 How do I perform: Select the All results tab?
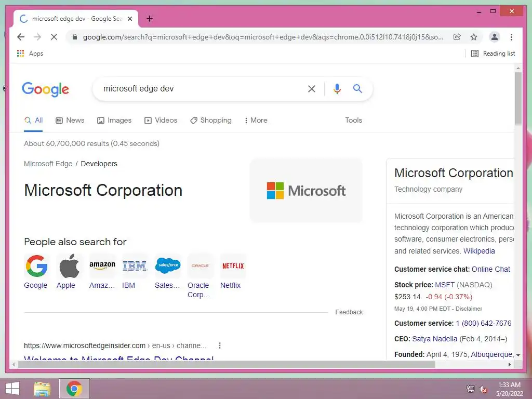click(33, 121)
